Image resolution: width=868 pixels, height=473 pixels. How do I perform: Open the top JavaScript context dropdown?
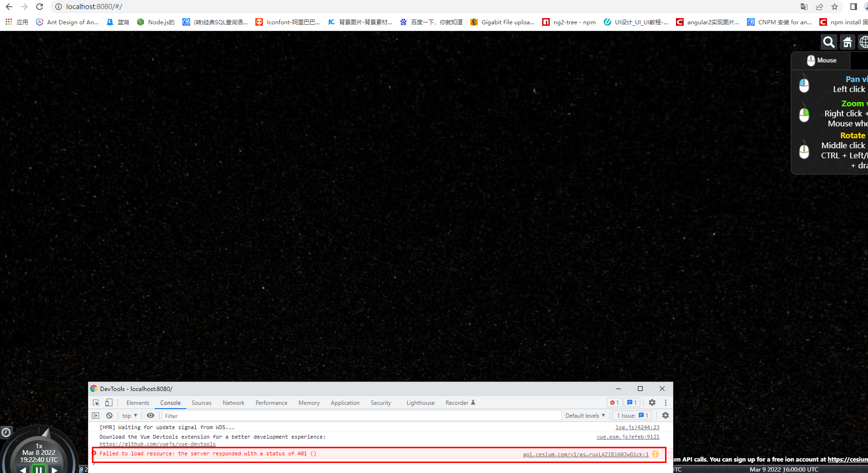click(130, 416)
